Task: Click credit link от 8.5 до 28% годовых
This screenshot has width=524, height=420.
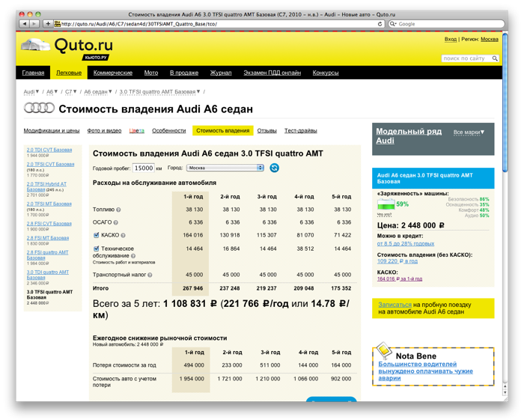Action: pyautogui.click(x=406, y=243)
